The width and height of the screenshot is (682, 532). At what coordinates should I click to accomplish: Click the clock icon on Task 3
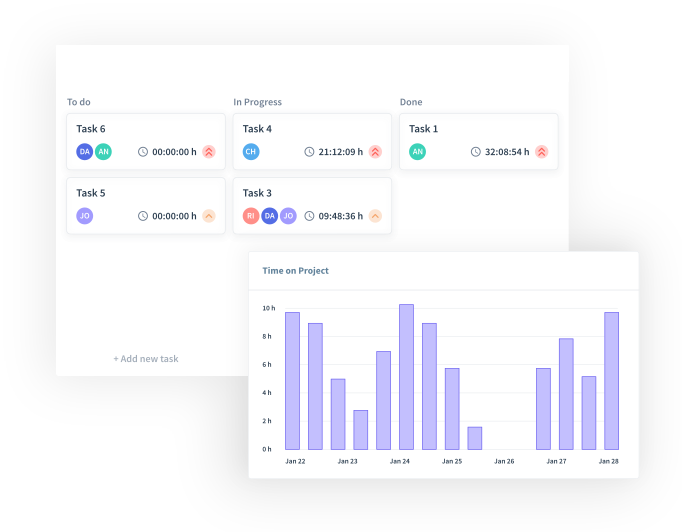coord(309,216)
